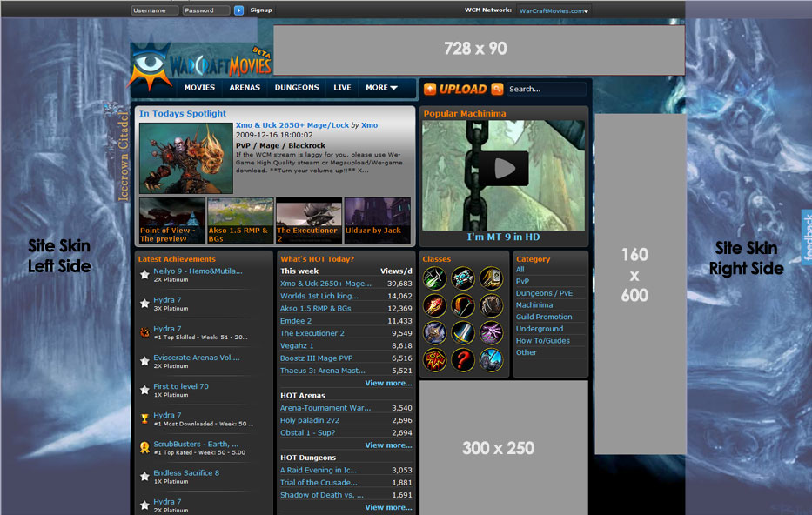Screen dimensions: 812x515
Task: Click the star icon beside Eviscerate Arenas Vol.
Action: click(x=145, y=361)
